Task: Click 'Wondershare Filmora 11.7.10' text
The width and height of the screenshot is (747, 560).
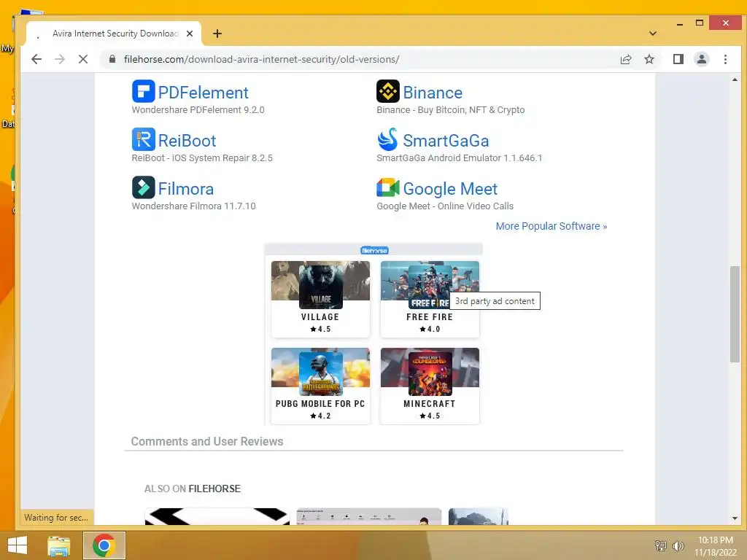Action: tap(193, 206)
